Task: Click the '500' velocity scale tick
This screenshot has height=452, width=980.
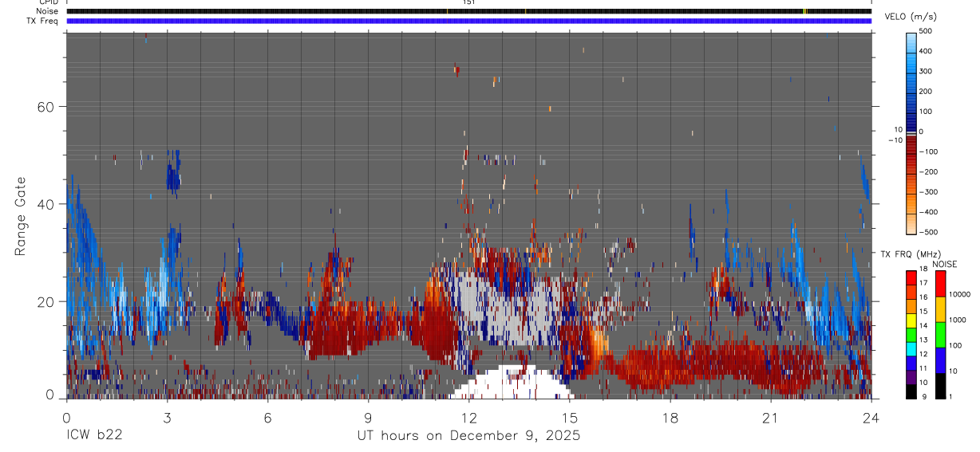Action: point(926,31)
